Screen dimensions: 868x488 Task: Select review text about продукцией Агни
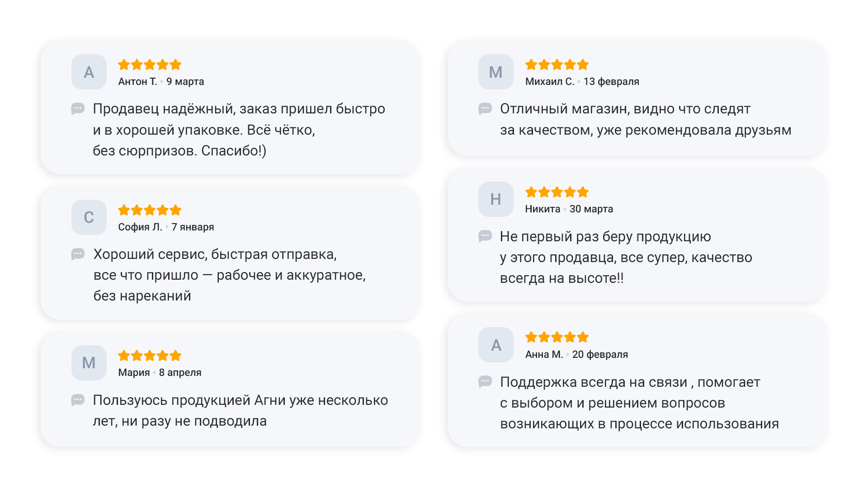pos(241,411)
